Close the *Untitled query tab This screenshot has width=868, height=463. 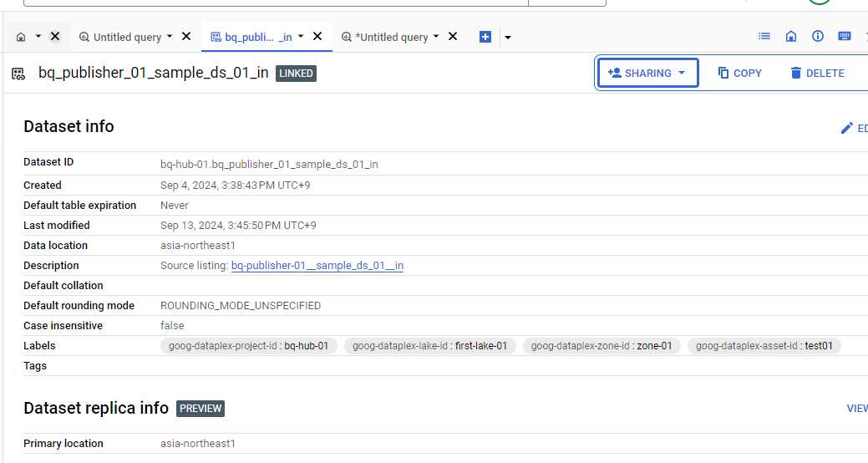click(x=453, y=37)
